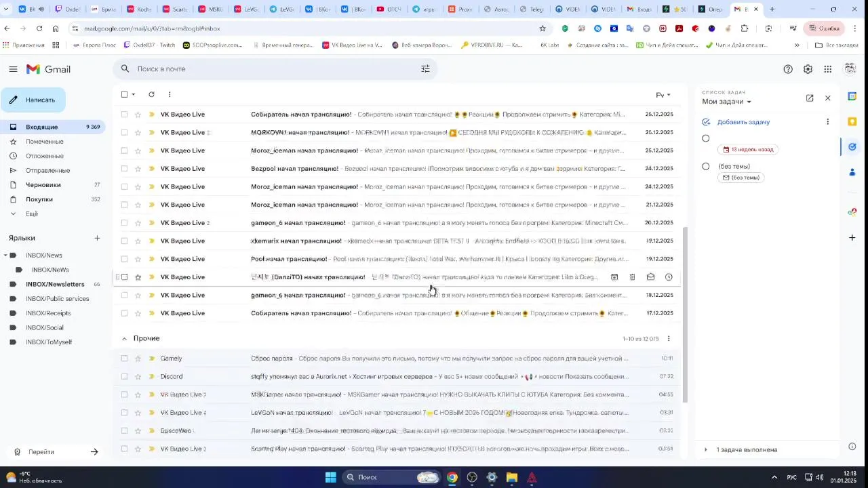Expand the completed tasks section
Screen dimensions: 868x488
coord(706,449)
